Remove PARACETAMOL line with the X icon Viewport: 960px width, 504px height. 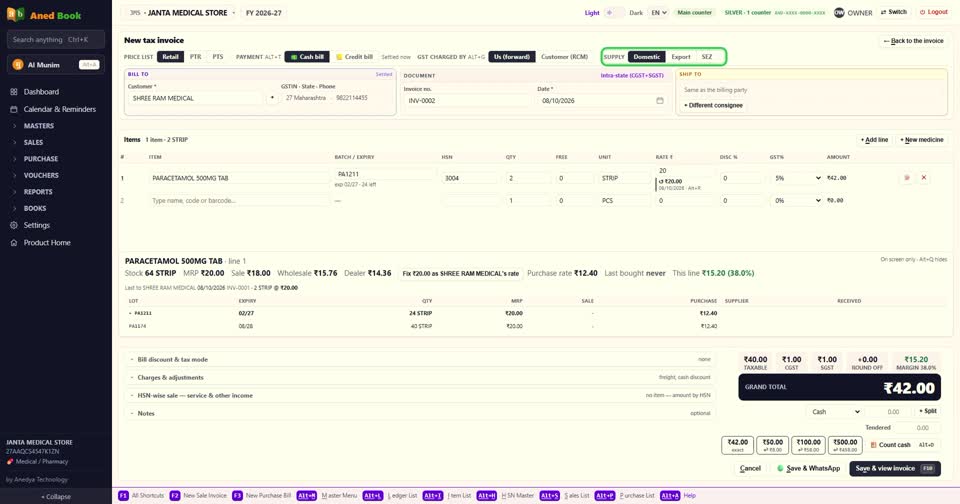click(x=924, y=178)
